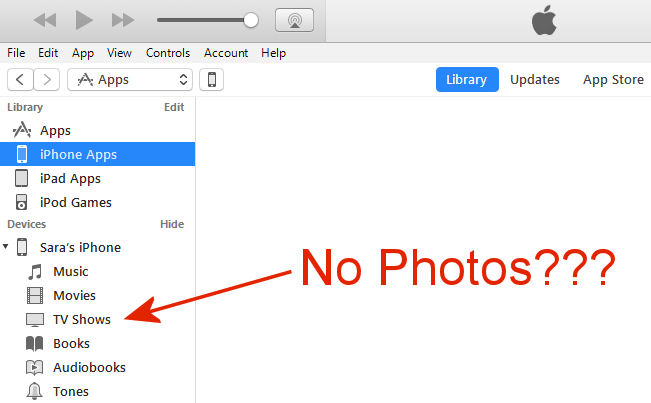This screenshot has height=403, width=651.
Task: Start playback with the play button
Action: [83, 20]
